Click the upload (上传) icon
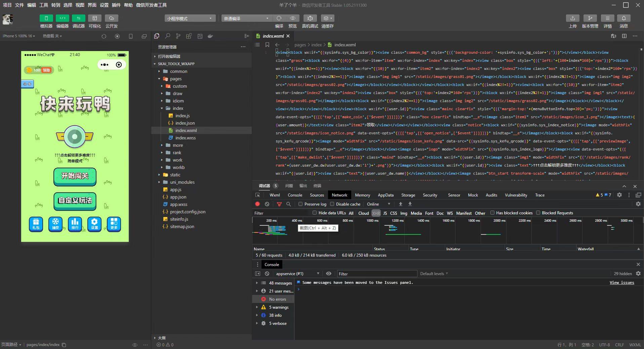 tap(573, 18)
